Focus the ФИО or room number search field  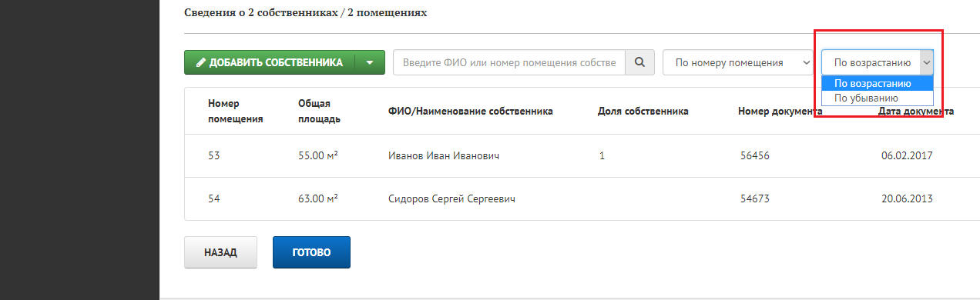[x=508, y=62]
